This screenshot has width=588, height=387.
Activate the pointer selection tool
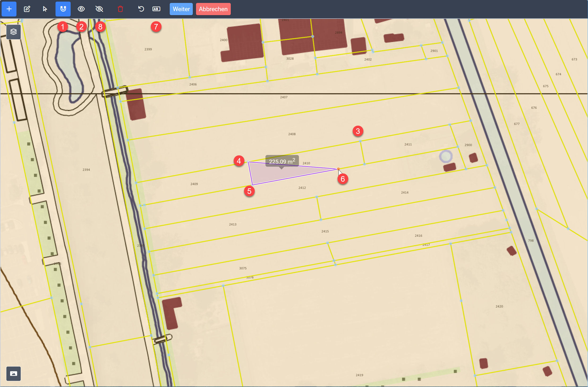pos(45,9)
